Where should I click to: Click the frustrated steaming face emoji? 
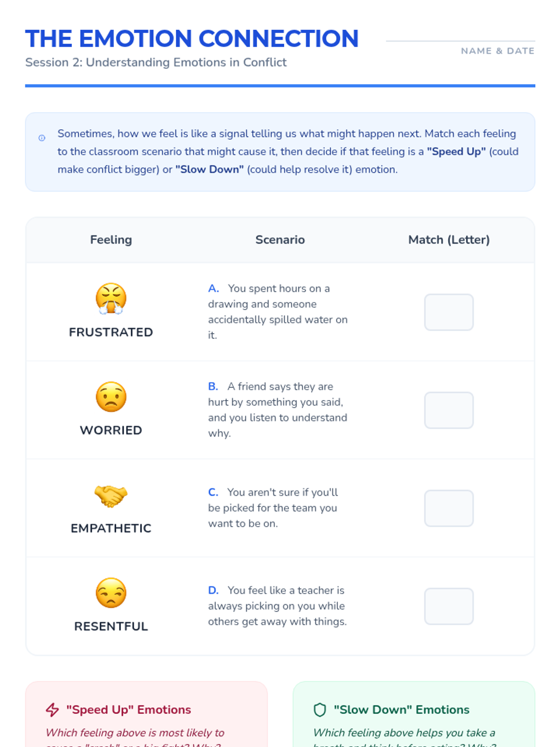click(111, 298)
